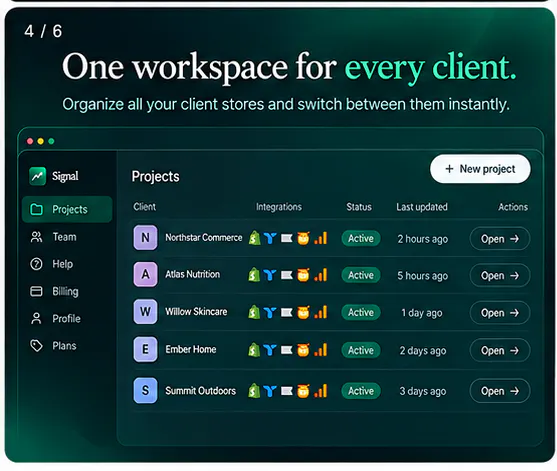This screenshot has height=471, width=557.
Task: Click the Last updated column header
Action: tap(422, 207)
